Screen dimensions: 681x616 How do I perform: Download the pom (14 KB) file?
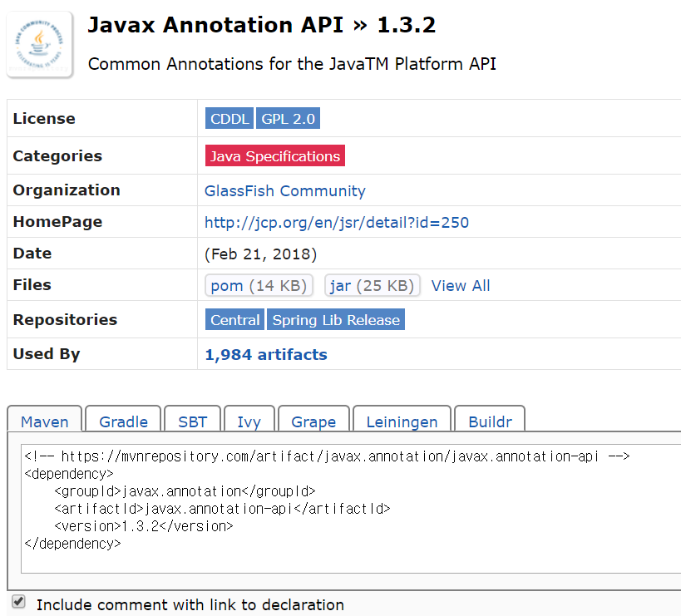tap(259, 285)
